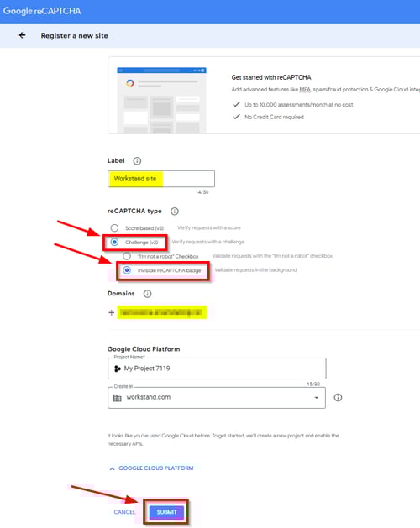Go back using the left arrow icon
The width and height of the screenshot is (420, 528).
[22, 35]
